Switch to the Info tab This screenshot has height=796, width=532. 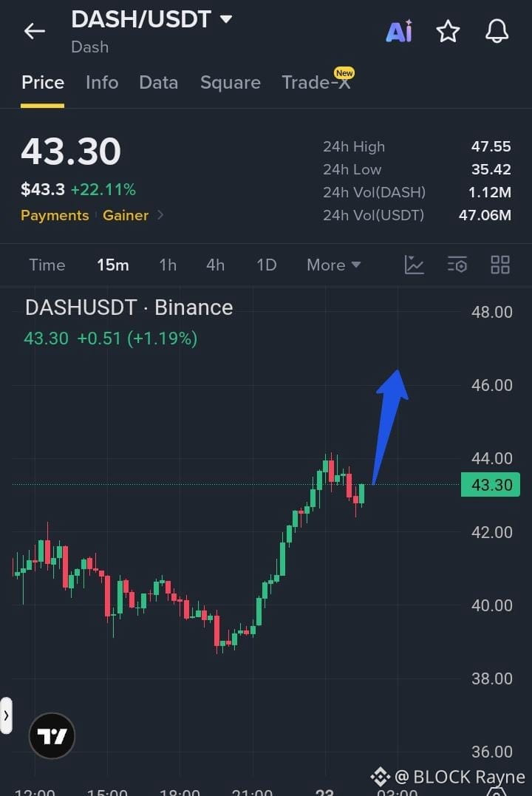[101, 83]
